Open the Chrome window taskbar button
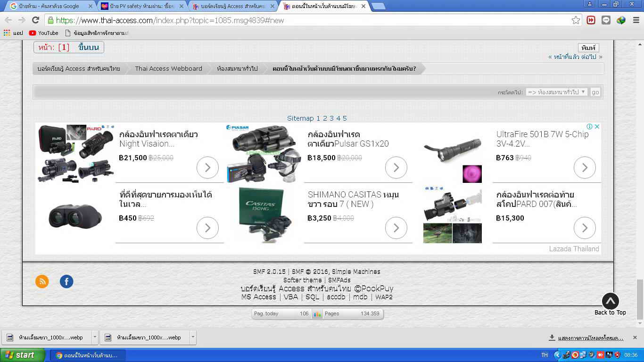 (88, 355)
